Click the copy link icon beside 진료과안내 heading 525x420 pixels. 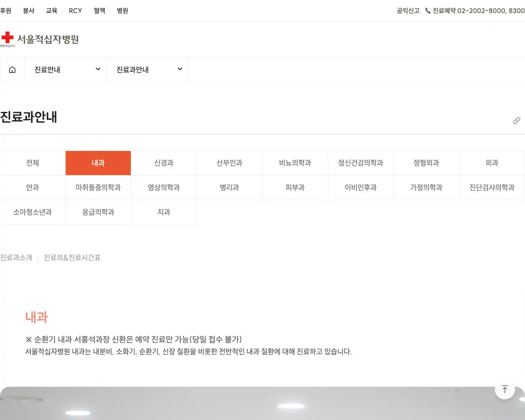tap(516, 120)
